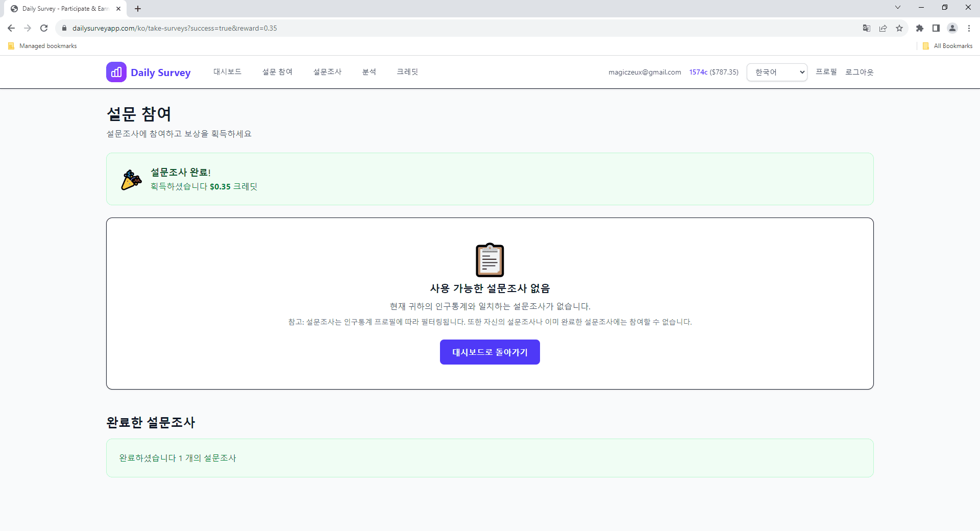Open Chrome's three-dot menu
This screenshot has width=980, height=531.
click(x=969, y=28)
